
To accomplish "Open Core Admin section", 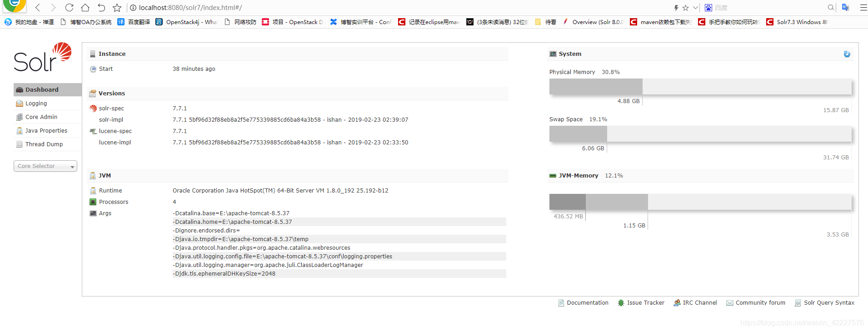I will click(41, 117).
